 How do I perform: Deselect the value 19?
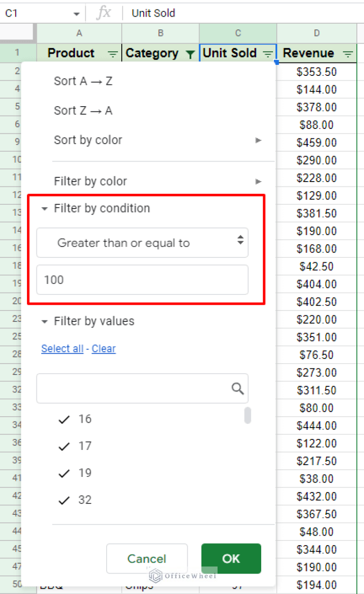(x=64, y=473)
